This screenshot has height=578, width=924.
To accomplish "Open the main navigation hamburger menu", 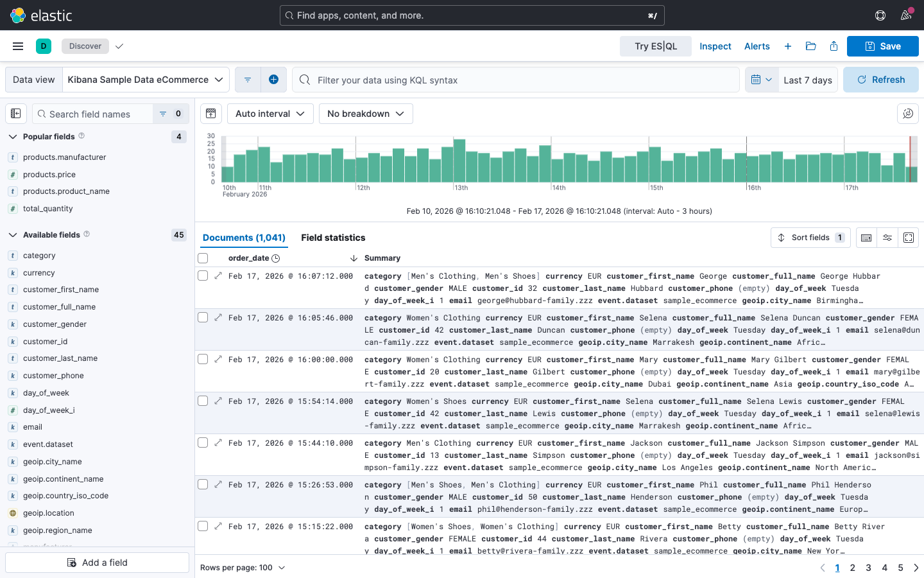I will 18,46.
